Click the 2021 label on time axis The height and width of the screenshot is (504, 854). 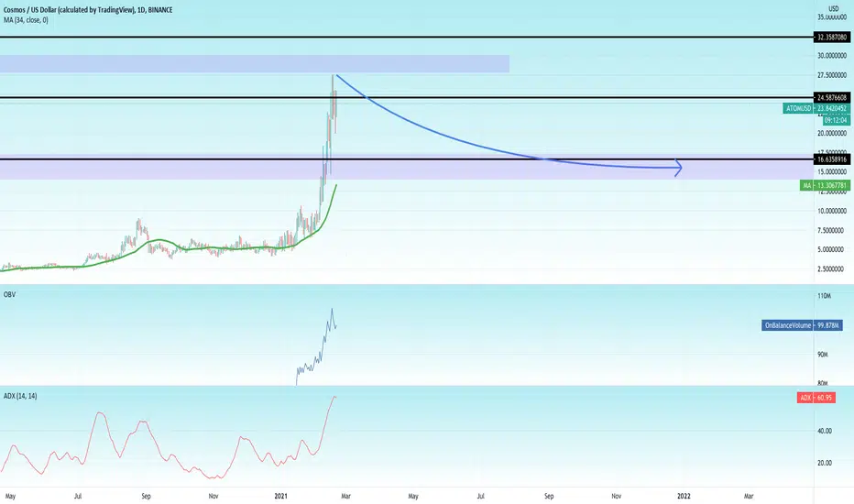click(x=281, y=496)
